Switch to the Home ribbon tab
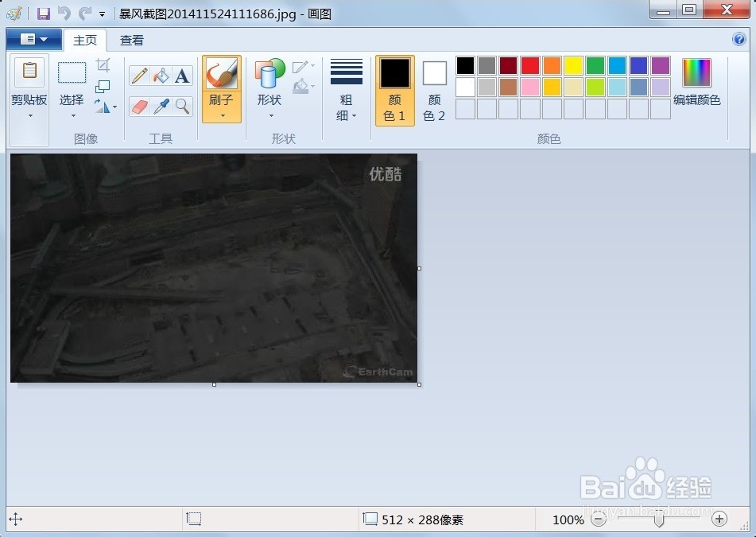The image size is (756, 537). tap(85, 40)
